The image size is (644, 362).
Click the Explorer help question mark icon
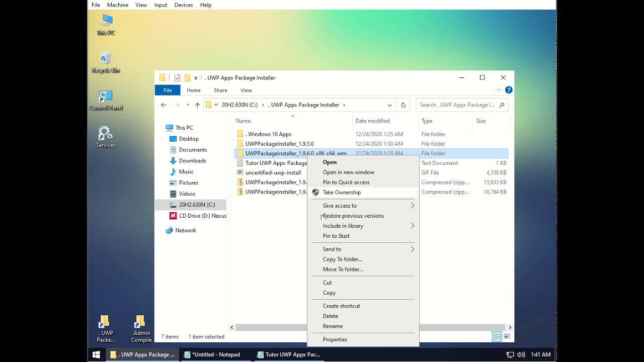pos(509,90)
